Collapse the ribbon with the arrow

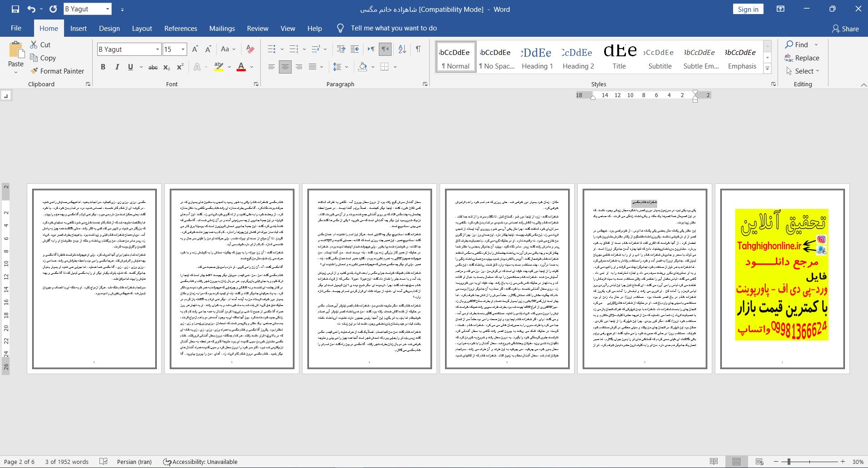tap(863, 85)
